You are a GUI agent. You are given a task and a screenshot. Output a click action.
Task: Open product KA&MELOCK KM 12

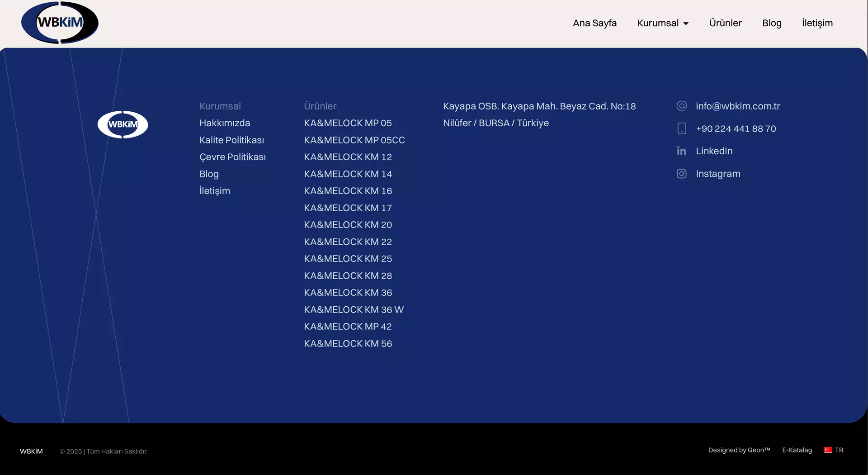[x=348, y=157]
